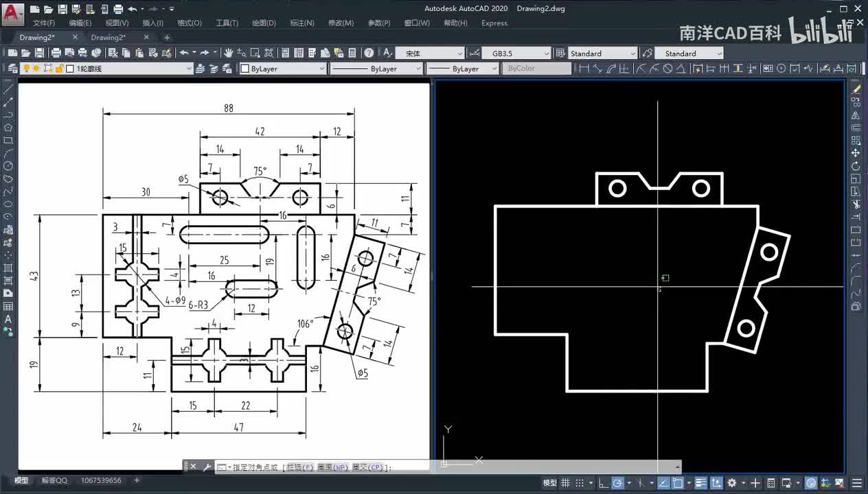The width and height of the screenshot is (868, 494).
Task: Open help question mark icon
Action: pyautogui.click(x=369, y=53)
